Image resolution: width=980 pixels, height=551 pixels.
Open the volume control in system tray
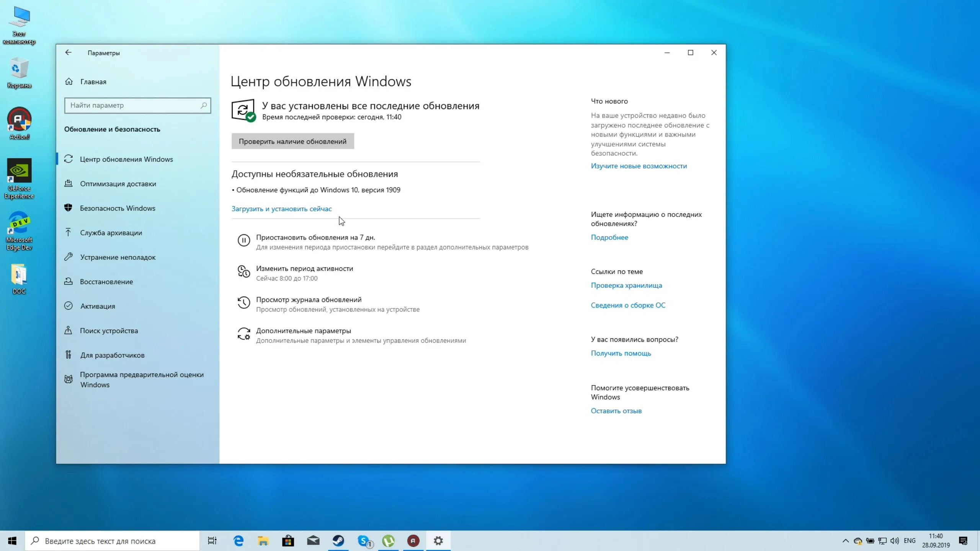895,541
